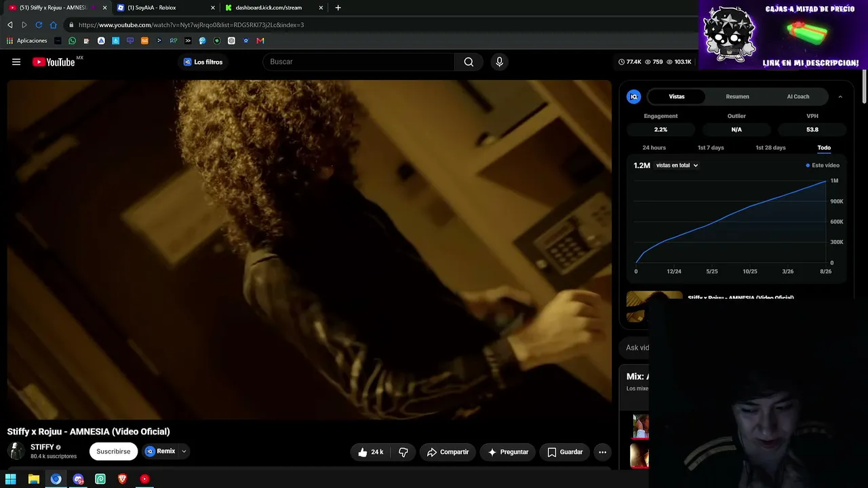
Task: Save the video with Guardar
Action: 565,452
